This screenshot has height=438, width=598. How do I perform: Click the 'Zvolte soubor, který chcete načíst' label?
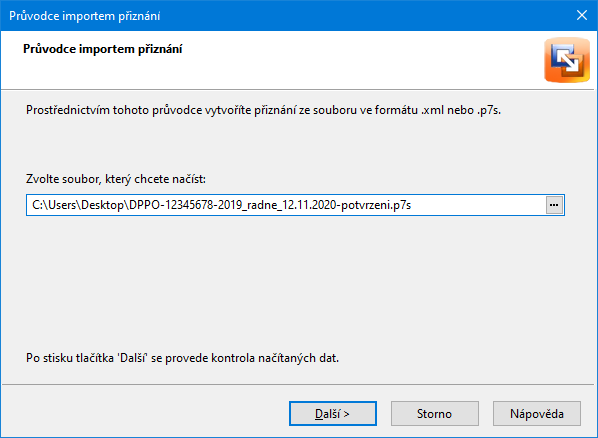(116, 179)
